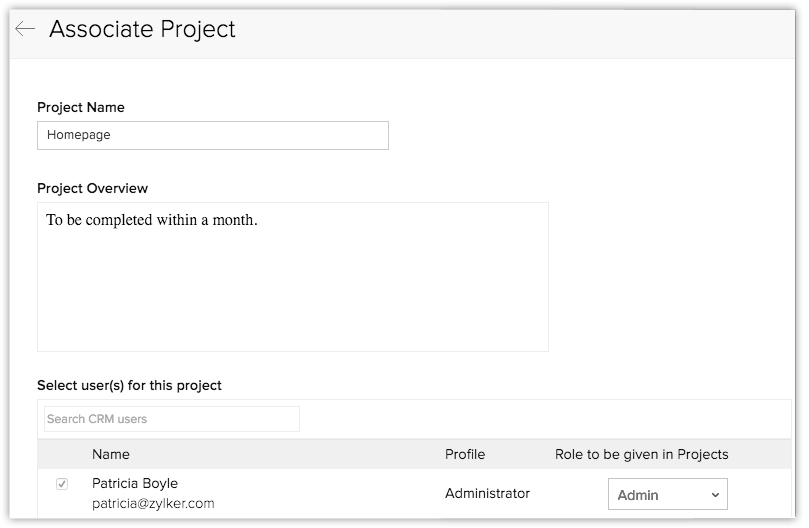Click the Project Name label

coord(81,107)
